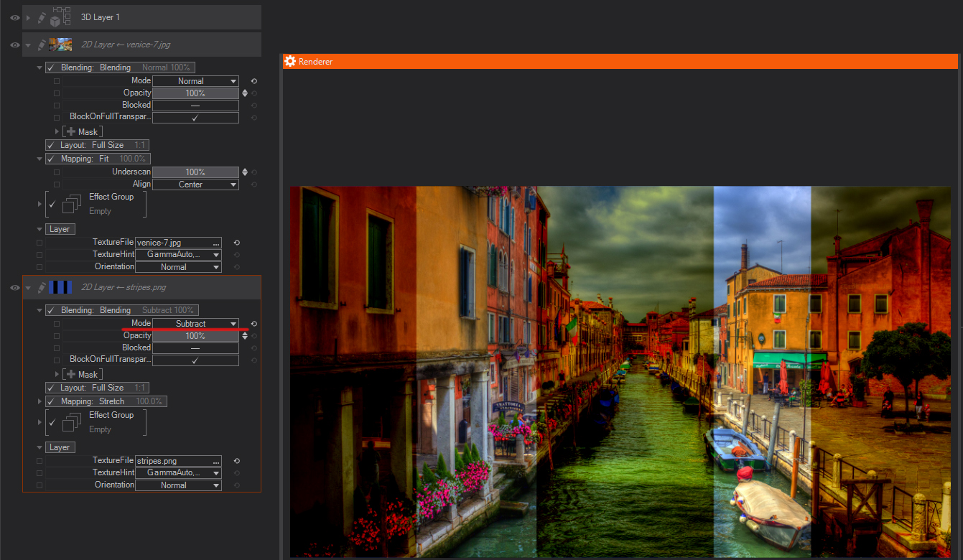Toggle visibility of the stripes.png 2D layer
963x560 pixels.
[14, 288]
